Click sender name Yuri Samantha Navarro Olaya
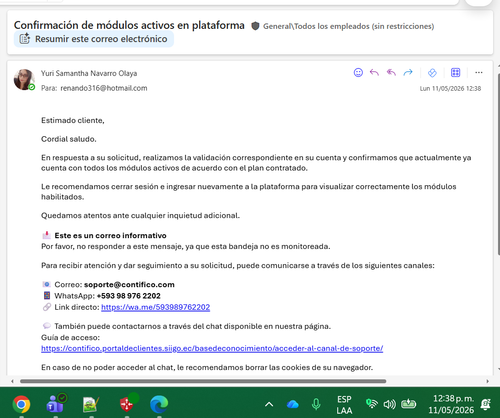 (x=89, y=73)
